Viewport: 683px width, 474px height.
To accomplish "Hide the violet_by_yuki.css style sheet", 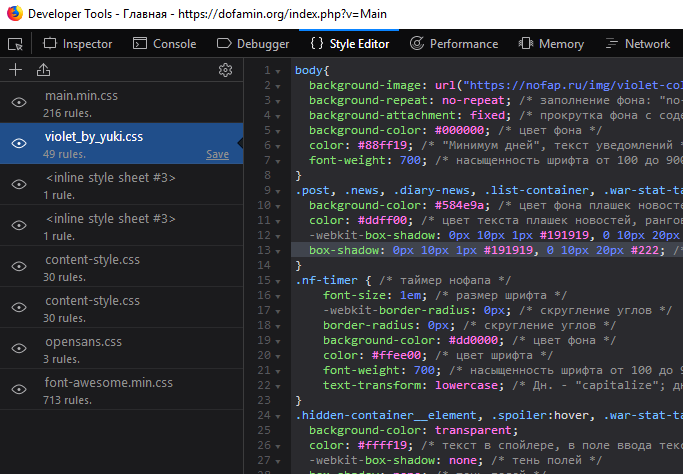I will (x=18, y=144).
